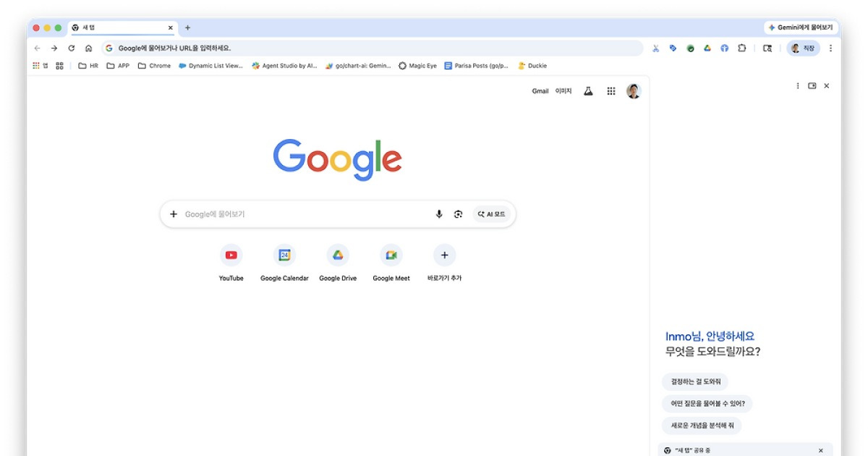Open the scissors extension icon
The height and width of the screenshot is (456, 868).
tap(655, 48)
